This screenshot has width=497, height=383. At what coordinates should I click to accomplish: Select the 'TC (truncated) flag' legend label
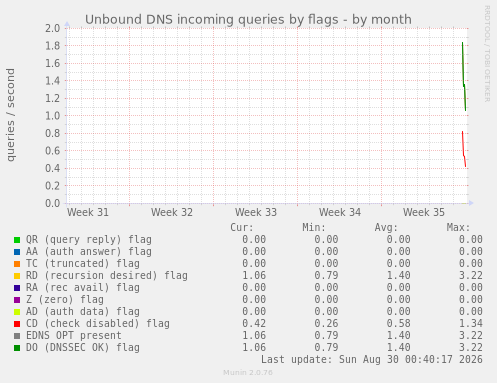pos(83,264)
